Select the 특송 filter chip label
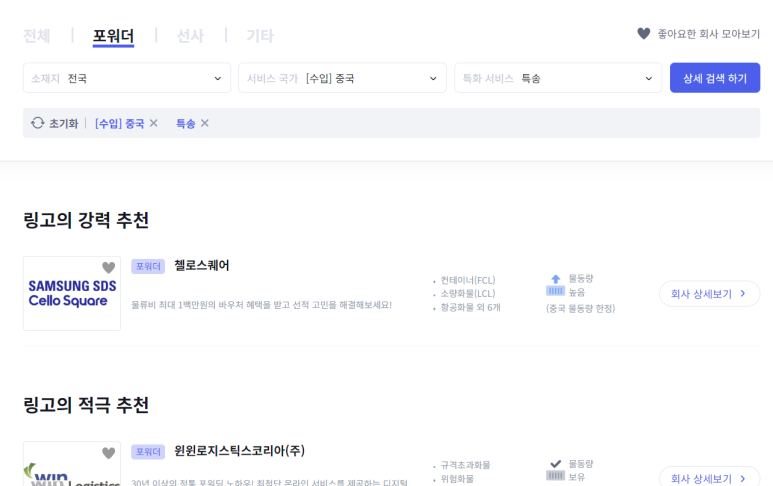This screenshot has height=486, width=773. (x=185, y=123)
